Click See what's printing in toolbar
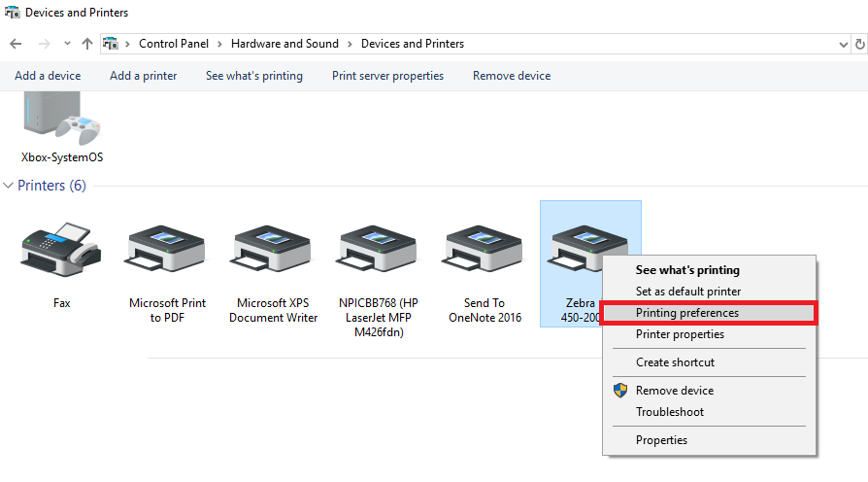Screen dimensions: 868x482 tap(254, 76)
